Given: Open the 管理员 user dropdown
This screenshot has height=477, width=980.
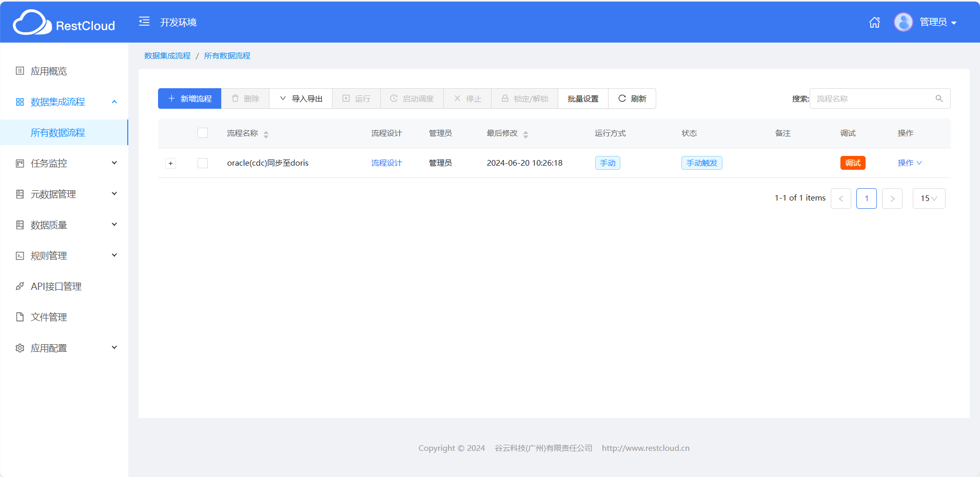Looking at the screenshot, I should coord(938,22).
